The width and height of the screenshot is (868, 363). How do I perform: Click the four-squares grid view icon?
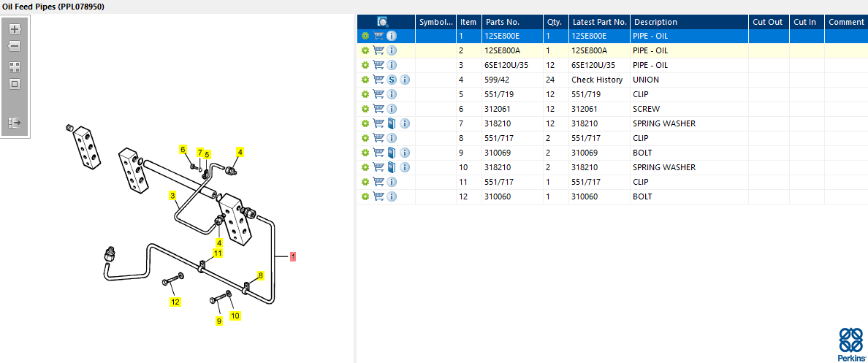pos(15,66)
